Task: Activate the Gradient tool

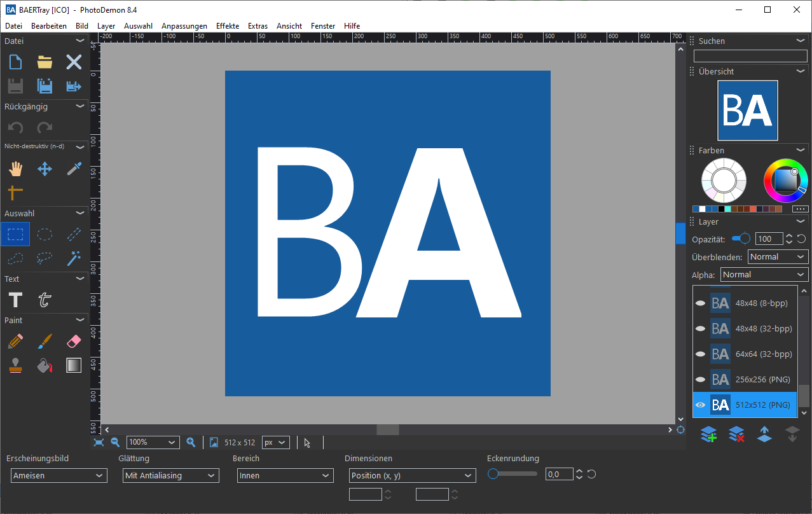Action: pos(74,365)
